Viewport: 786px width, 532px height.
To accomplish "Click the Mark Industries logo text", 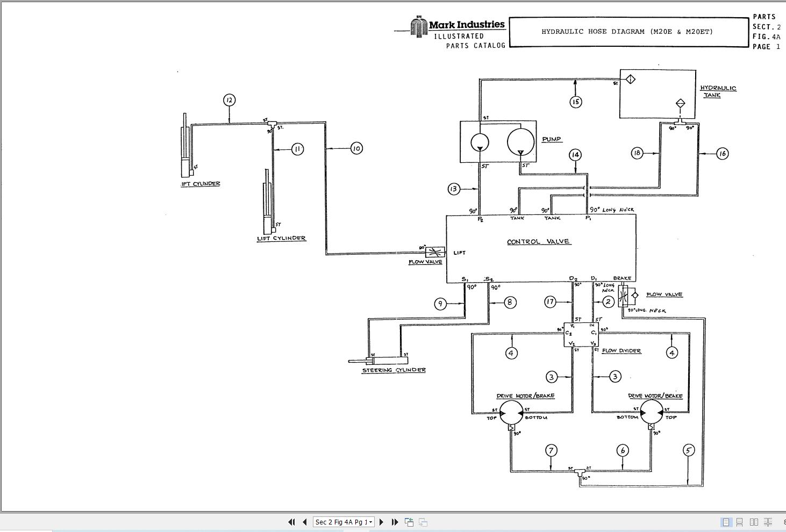I will (x=467, y=24).
